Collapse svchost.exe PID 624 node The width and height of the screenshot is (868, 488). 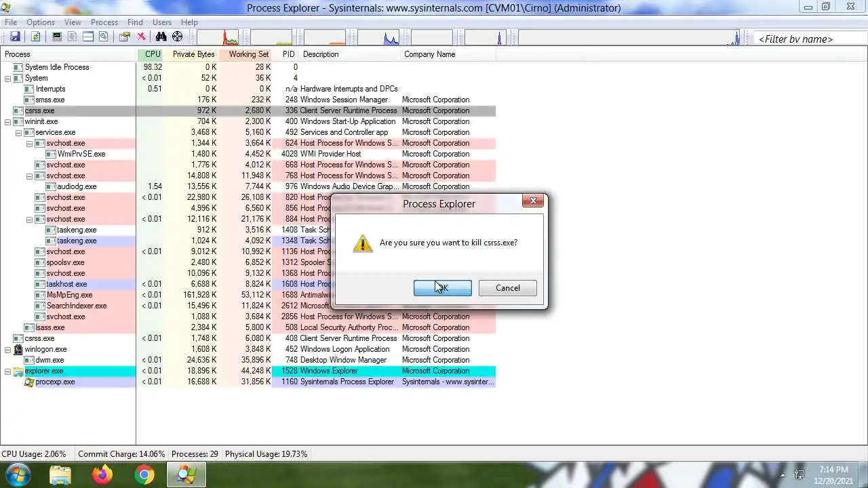(x=29, y=143)
